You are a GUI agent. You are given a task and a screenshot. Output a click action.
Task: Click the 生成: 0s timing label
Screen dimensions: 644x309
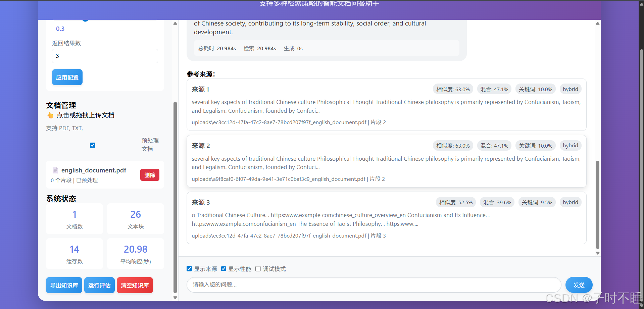tap(293, 48)
